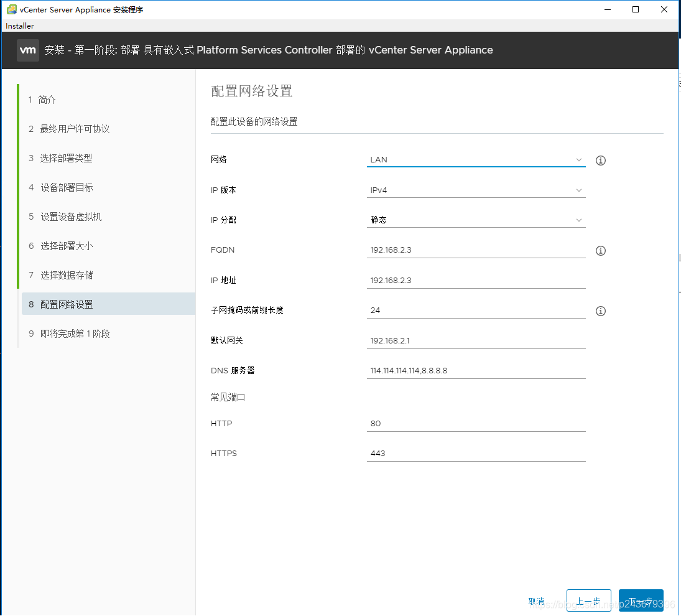Minimize the installer window
The height and width of the screenshot is (616, 681).
click(x=608, y=9)
